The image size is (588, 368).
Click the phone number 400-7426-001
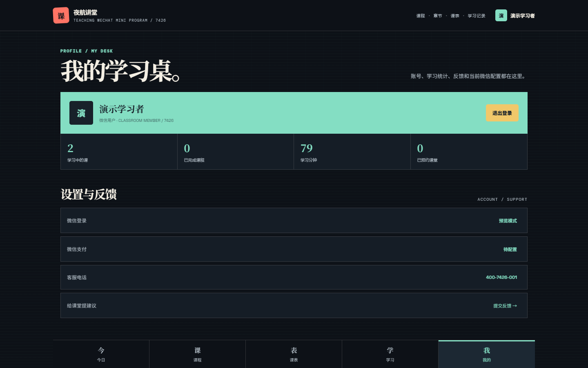(501, 278)
